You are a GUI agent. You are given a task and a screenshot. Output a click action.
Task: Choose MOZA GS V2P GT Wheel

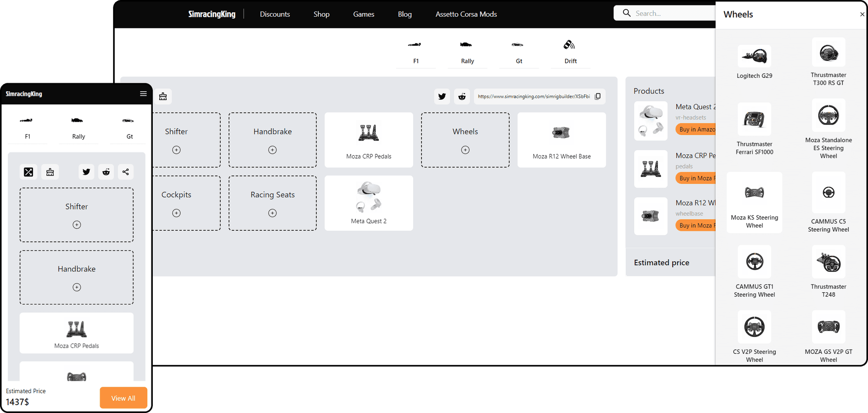(828, 337)
